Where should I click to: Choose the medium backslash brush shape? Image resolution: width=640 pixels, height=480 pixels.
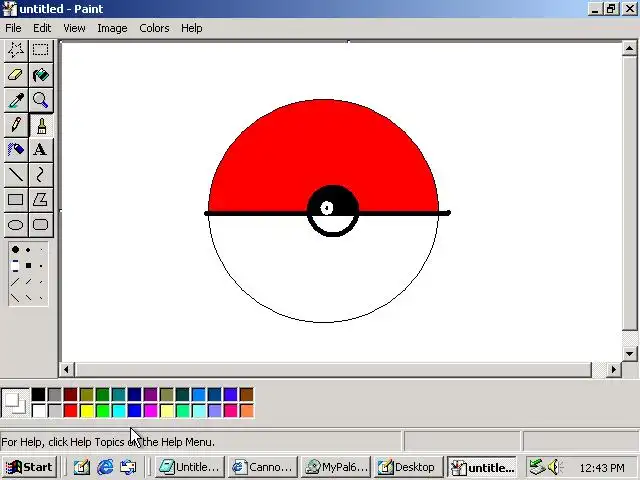(28, 298)
